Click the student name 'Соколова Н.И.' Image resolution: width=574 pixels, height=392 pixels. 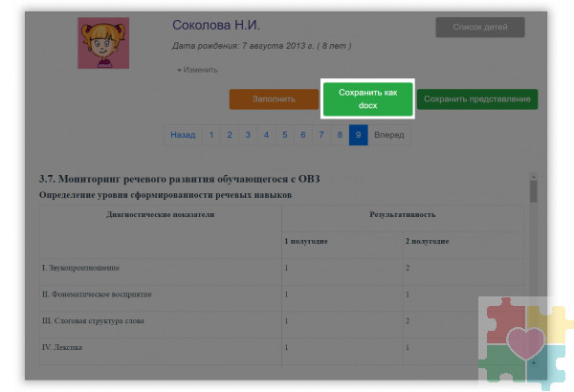tap(215, 25)
